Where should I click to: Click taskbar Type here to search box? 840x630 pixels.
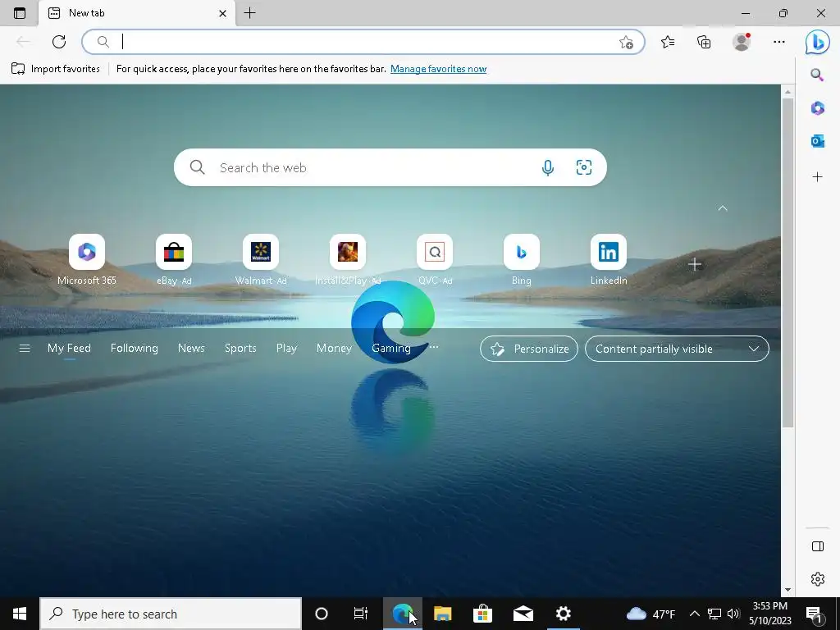[x=171, y=614]
